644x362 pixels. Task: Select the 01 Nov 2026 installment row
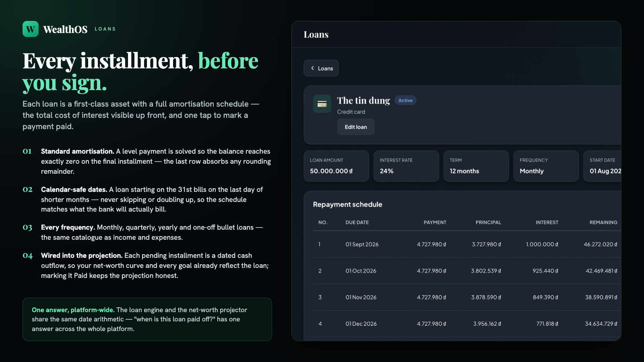coord(467,297)
